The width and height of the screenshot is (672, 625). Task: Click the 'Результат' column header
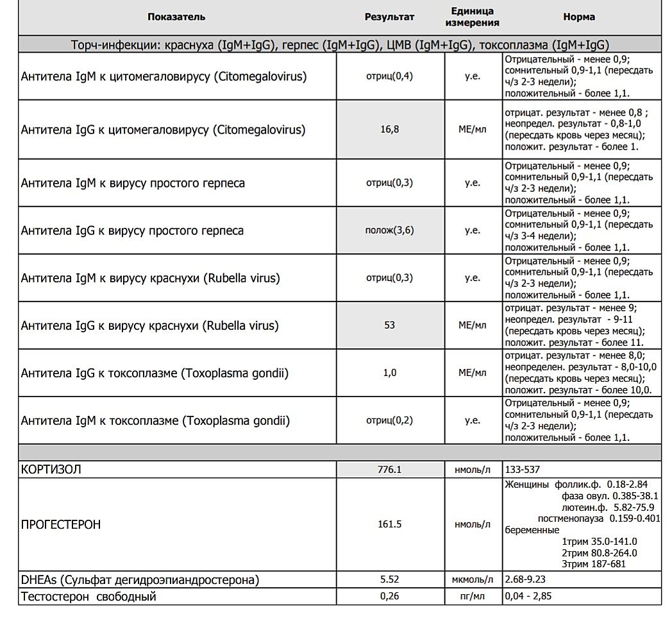tap(389, 17)
